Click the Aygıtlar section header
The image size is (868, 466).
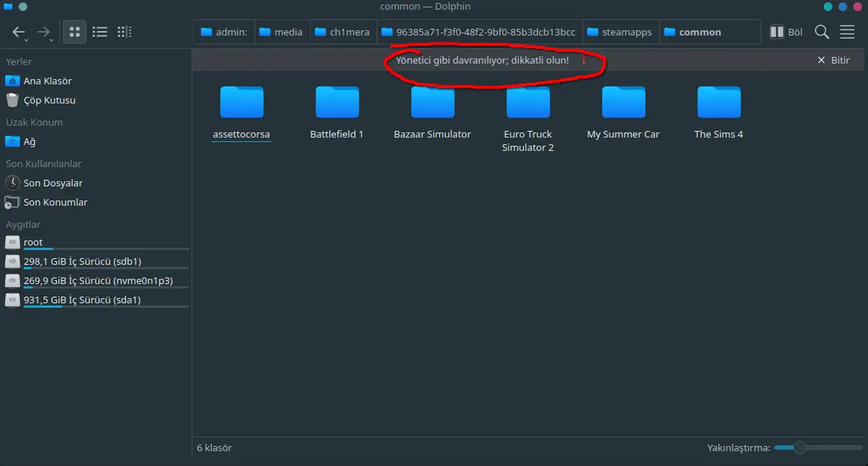[23, 224]
